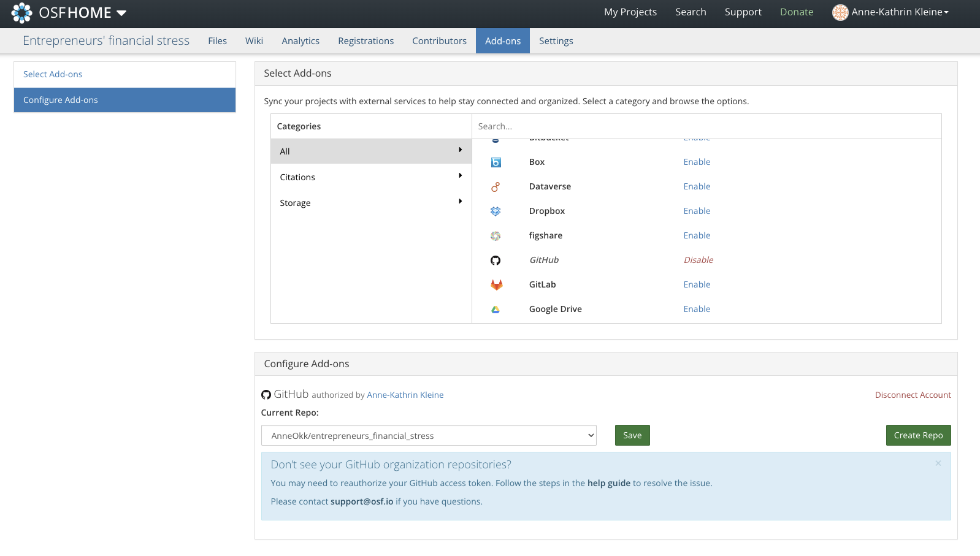Click the Dropbox add-on icon
980x556 pixels.
pos(496,211)
